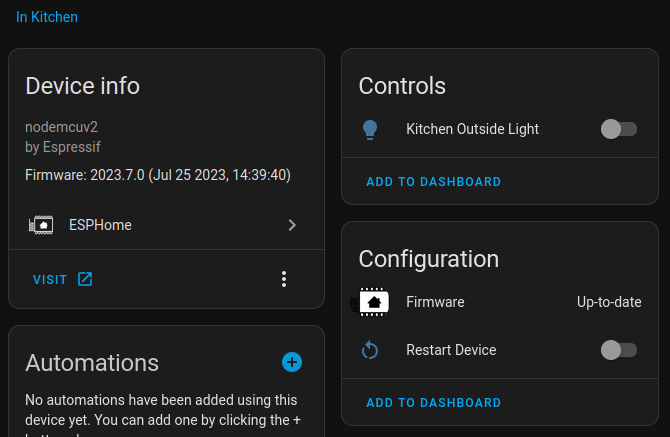
Task: Open the In Kitchen area link
Action: click(47, 17)
